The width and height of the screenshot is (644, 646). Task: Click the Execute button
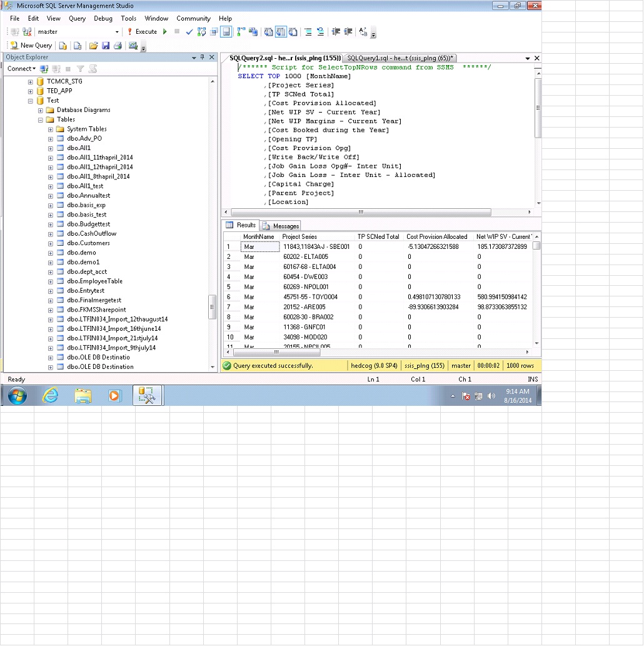142,32
